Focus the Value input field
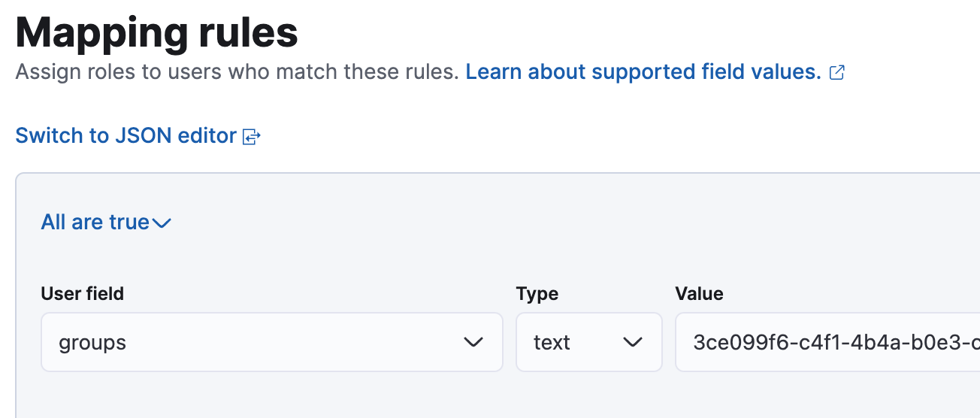Screen dimensions: 980x418 click(827, 343)
